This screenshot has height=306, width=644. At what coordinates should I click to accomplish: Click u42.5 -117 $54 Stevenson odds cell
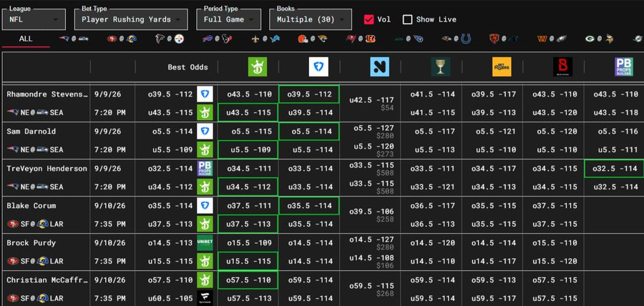[371, 104]
